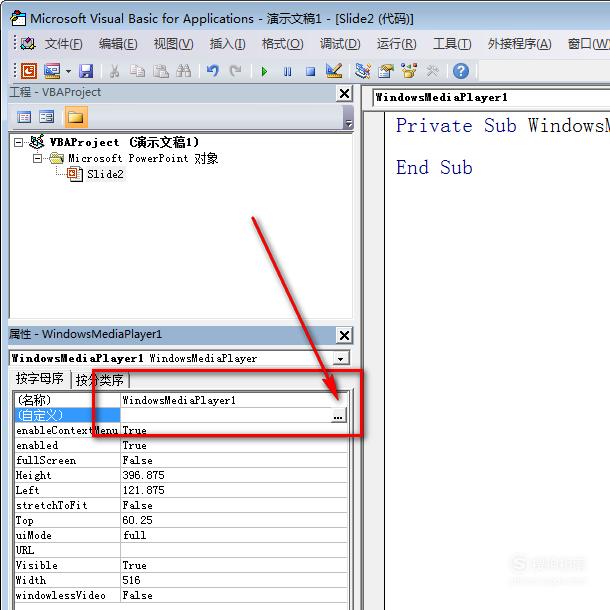Click the Insert UserForm toolbar icon
Viewport: 610px width, 610px height.
pos(52,71)
